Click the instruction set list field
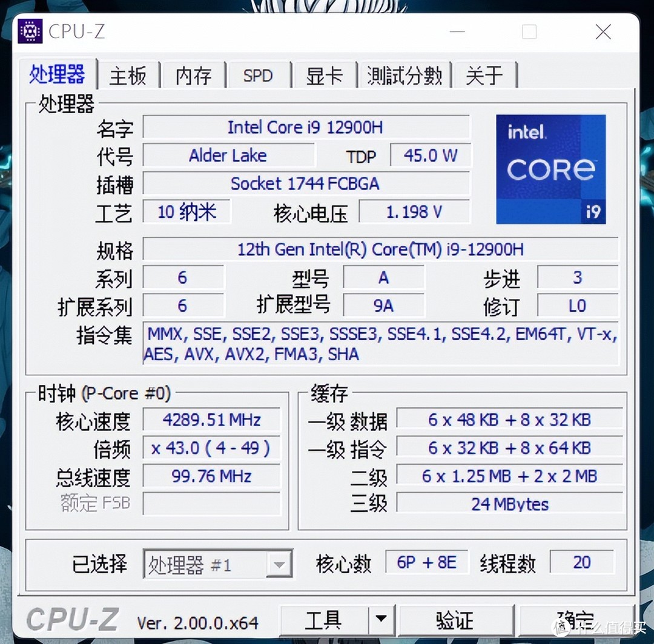 tap(381, 343)
